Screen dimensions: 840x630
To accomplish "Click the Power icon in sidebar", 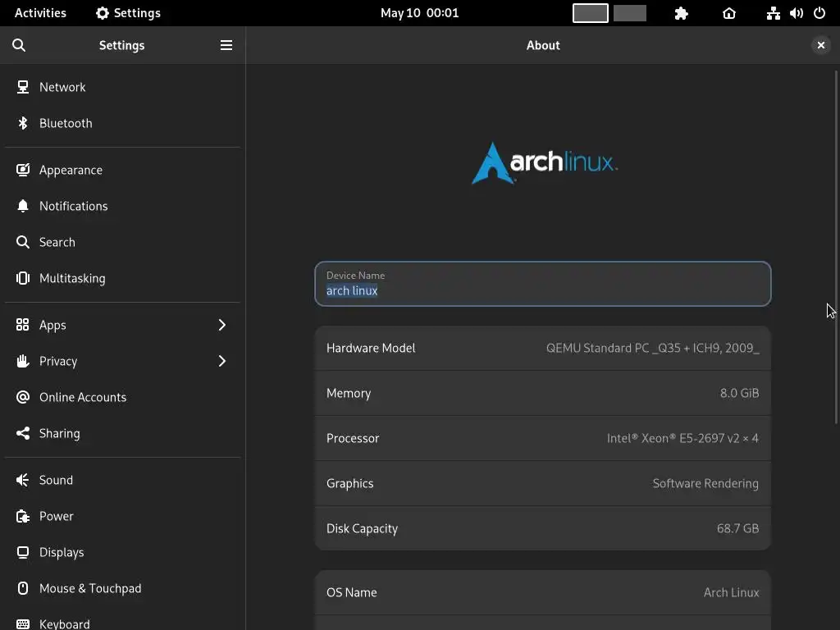I will point(22,516).
